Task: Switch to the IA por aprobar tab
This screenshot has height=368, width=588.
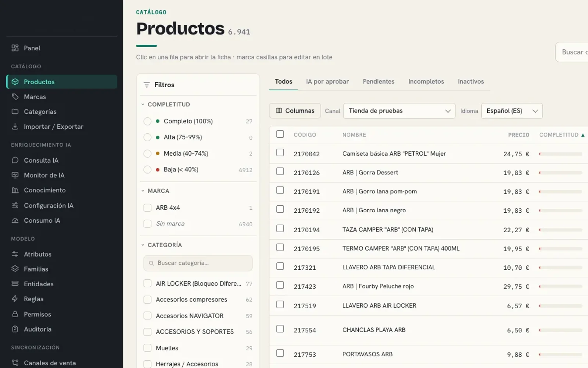Action: click(327, 82)
